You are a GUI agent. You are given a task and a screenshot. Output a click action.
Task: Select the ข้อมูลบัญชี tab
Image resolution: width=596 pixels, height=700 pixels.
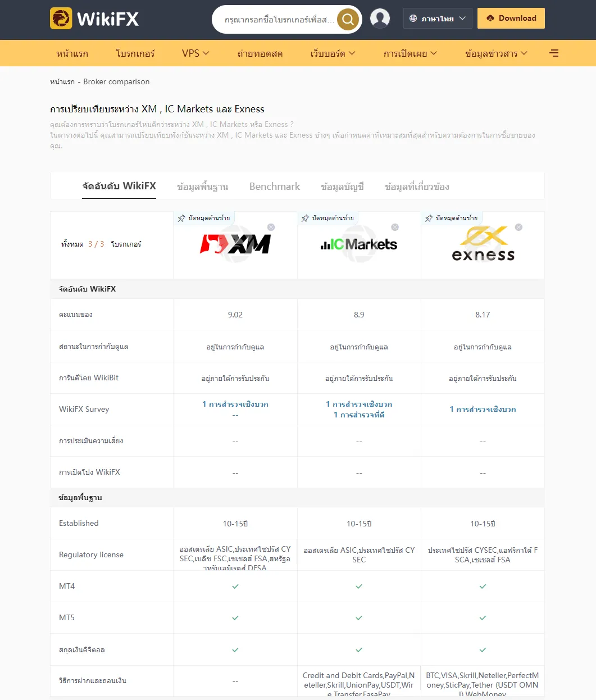tap(343, 187)
